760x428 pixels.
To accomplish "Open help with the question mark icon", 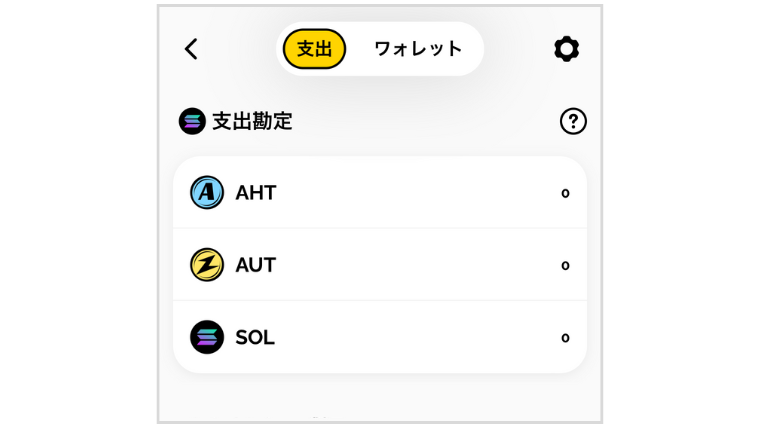I will 573,121.
